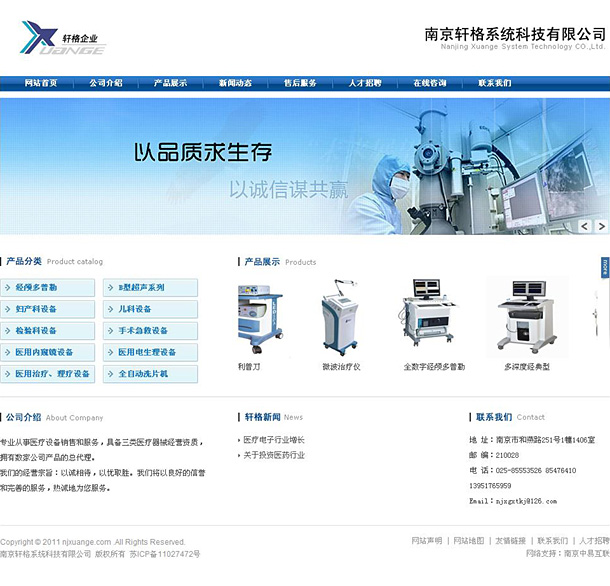Open news link 关于投资医药行业
The height and width of the screenshot is (586, 610).
click(x=274, y=455)
